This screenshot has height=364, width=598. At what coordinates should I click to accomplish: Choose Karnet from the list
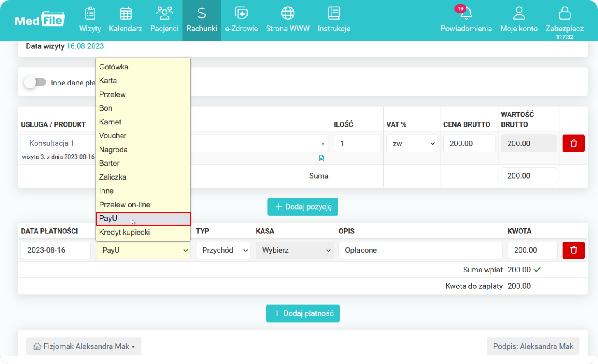(143, 122)
